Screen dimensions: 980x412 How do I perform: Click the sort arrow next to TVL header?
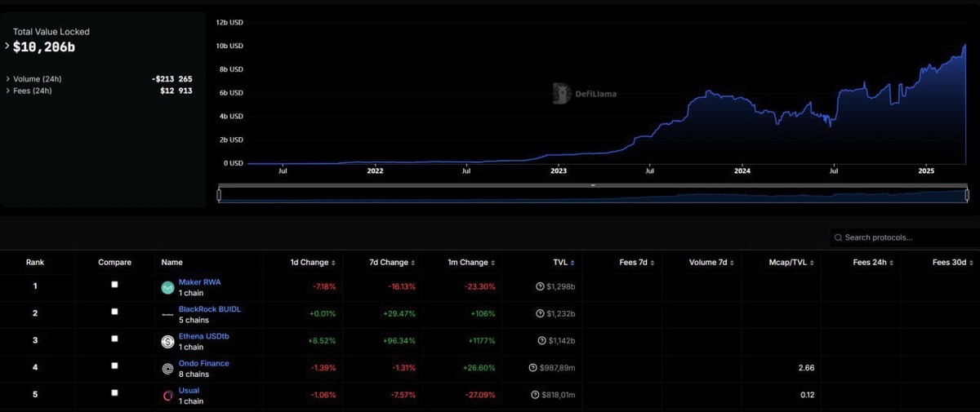click(x=572, y=263)
